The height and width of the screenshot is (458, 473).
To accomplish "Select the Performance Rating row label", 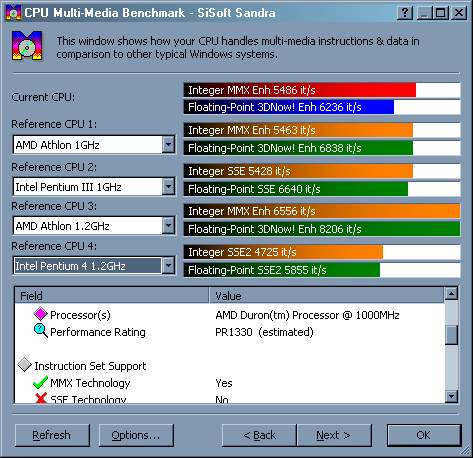I will pyautogui.click(x=98, y=332).
